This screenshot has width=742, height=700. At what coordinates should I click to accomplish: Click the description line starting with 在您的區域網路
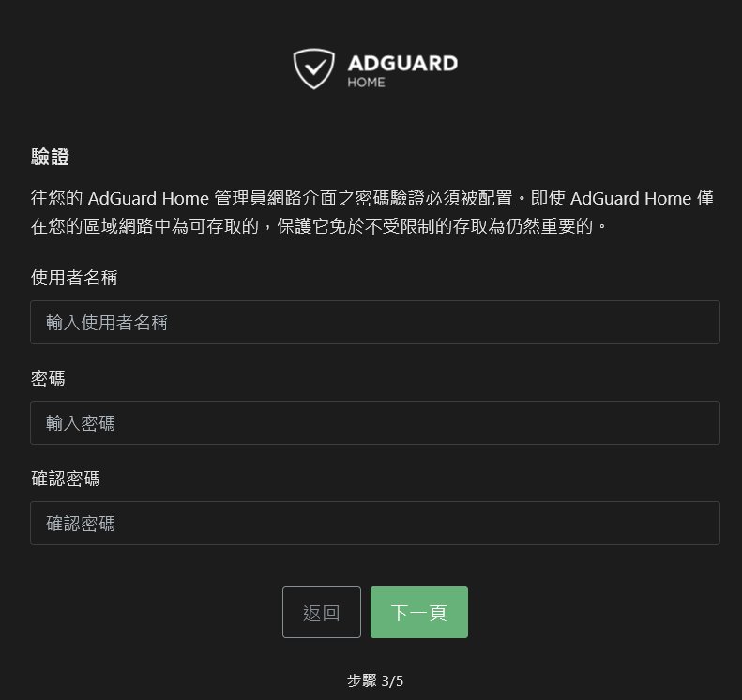(x=319, y=226)
